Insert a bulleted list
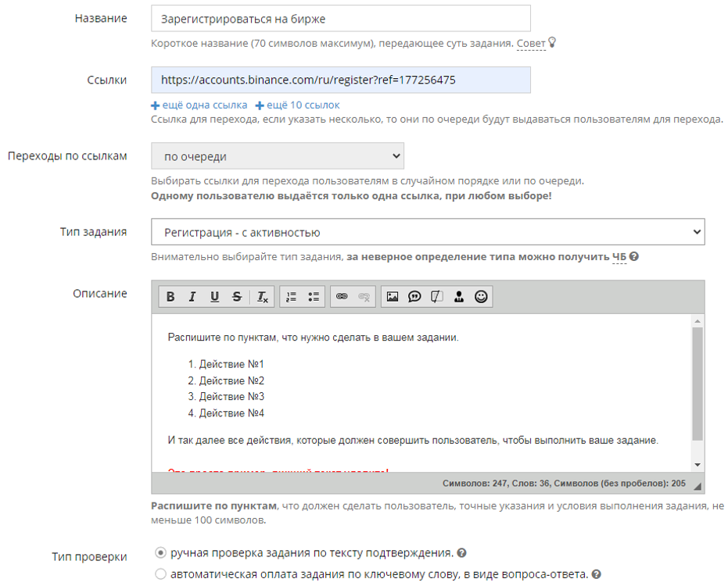The image size is (728, 586). [314, 296]
